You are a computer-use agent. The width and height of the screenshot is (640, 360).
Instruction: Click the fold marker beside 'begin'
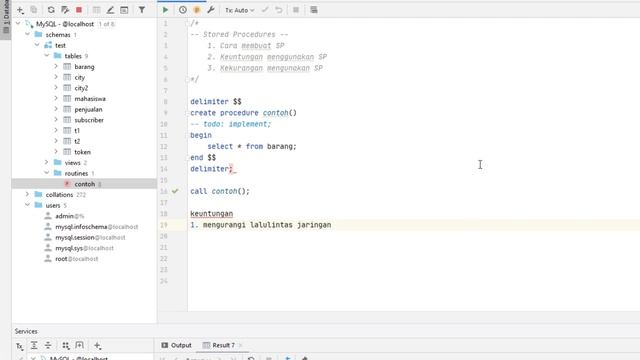[x=187, y=135]
